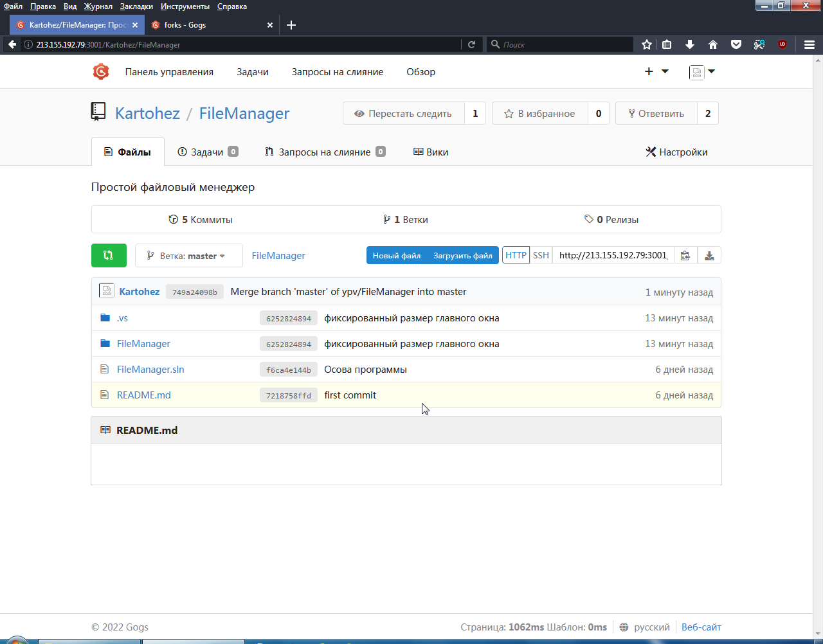Click the green compare branches button
The image size is (823, 644).
109,255
